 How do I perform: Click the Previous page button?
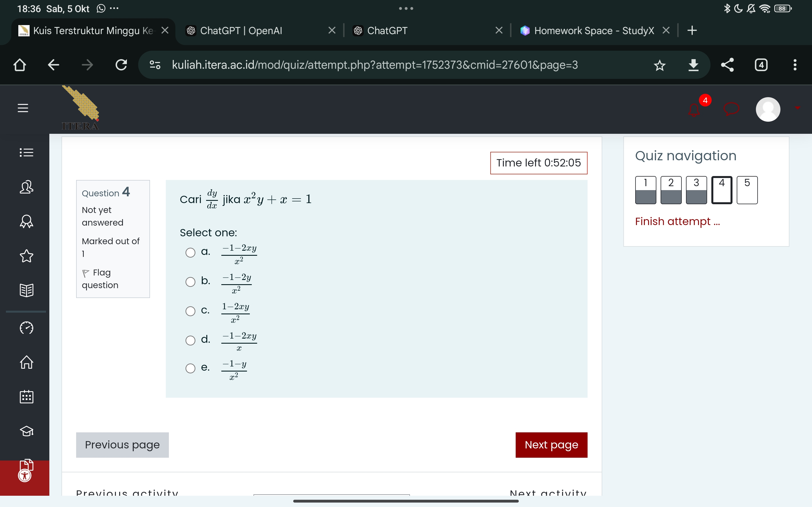(x=122, y=444)
